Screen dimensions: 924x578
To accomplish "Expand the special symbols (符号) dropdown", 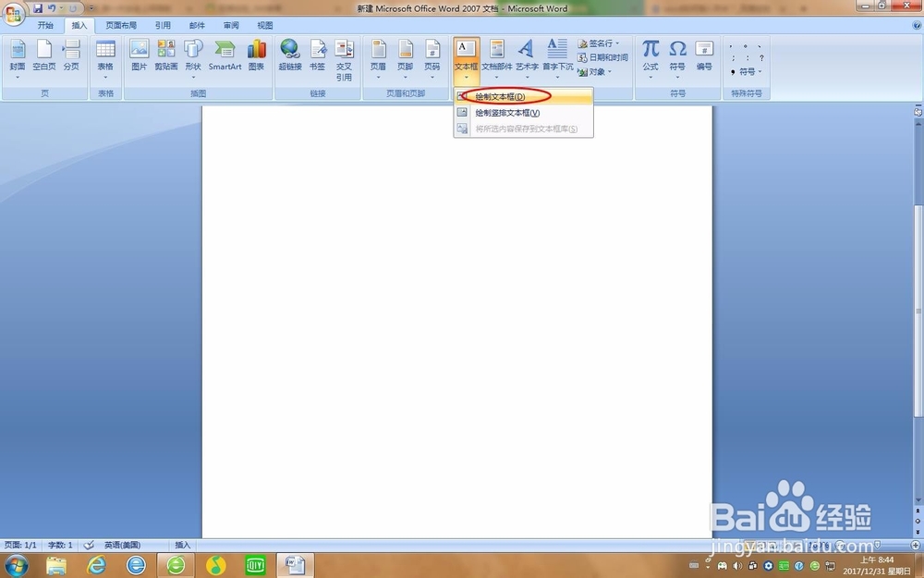I will pyautogui.click(x=760, y=71).
